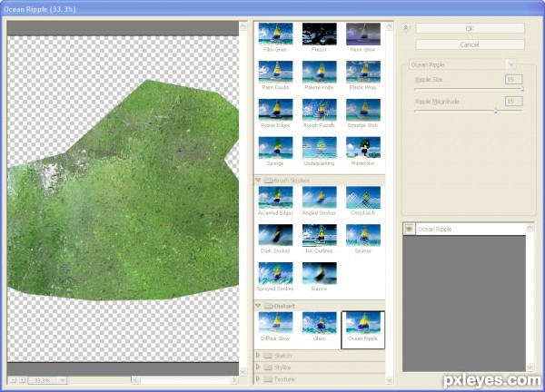Click the Cancel button
Viewport: 545px width, 392px height.
470,44
